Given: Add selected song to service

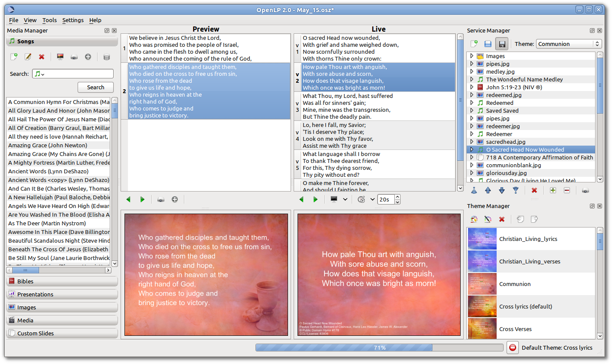Looking at the screenshot, I should click(x=88, y=57).
